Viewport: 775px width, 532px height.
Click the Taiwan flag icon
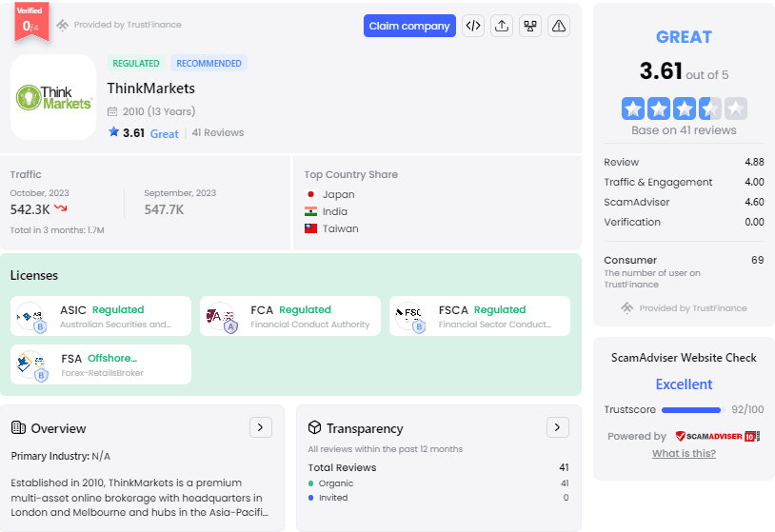point(311,228)
